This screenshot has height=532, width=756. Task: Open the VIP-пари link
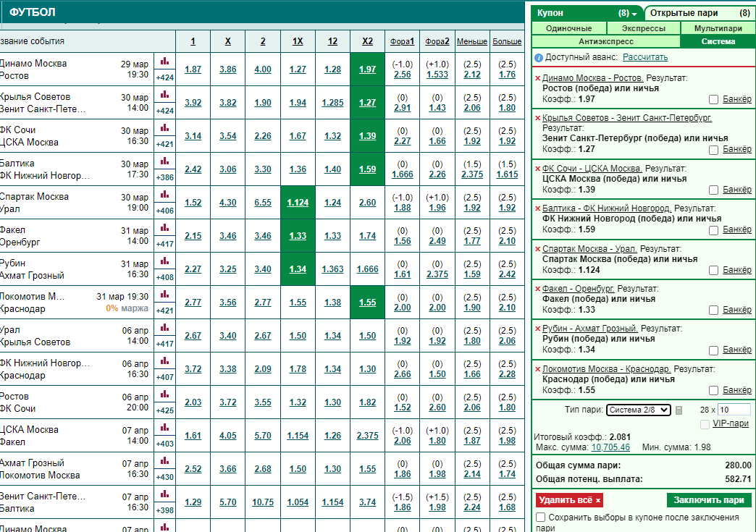[731, 423]
